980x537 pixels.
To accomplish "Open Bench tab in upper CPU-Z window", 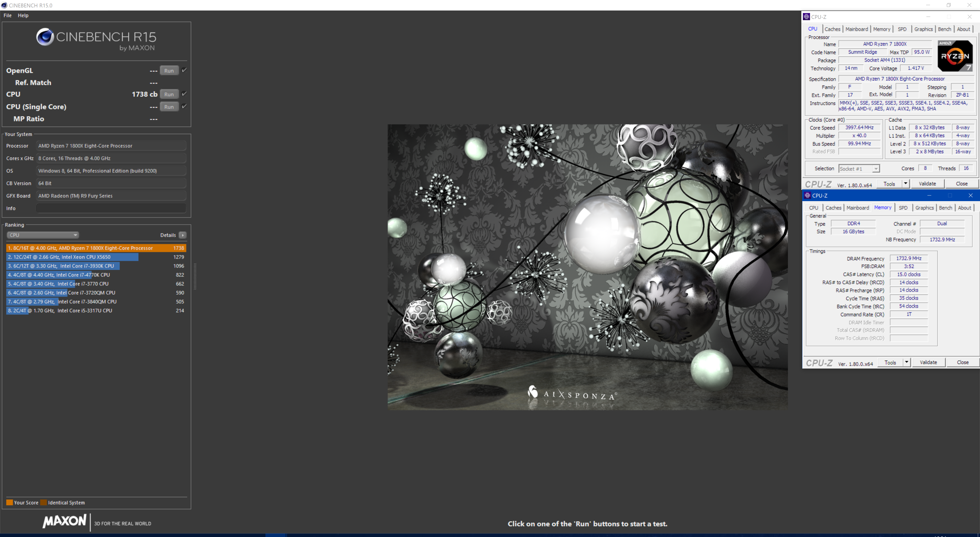I will pyautogui.click(x=944, y=29).
